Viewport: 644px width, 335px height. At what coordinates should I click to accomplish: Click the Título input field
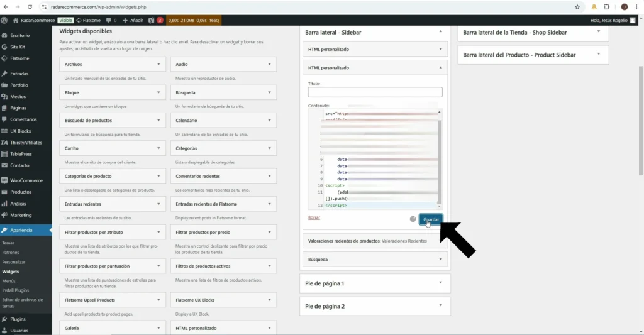(375, 92)
